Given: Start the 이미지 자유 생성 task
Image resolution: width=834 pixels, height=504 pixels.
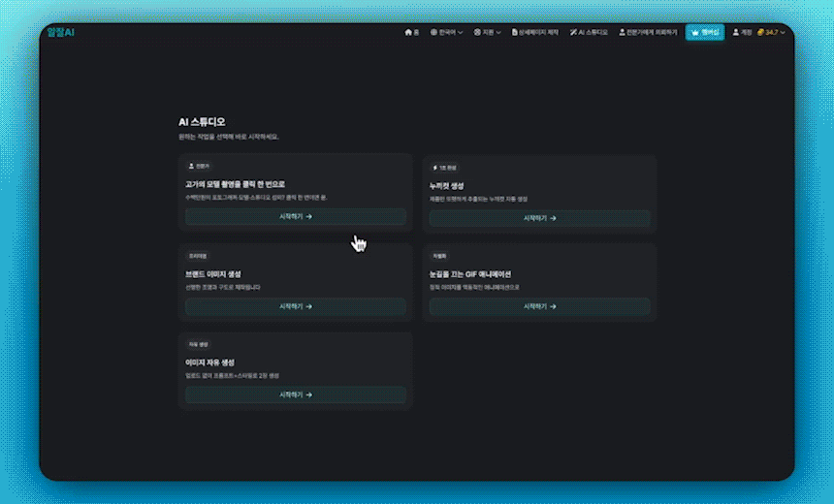Looking at the screenshot, I should (x=296, y=394).
